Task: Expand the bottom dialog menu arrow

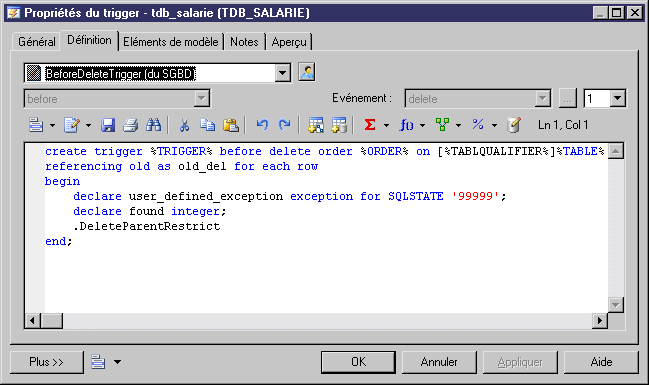Action: (x=118, y=362)
